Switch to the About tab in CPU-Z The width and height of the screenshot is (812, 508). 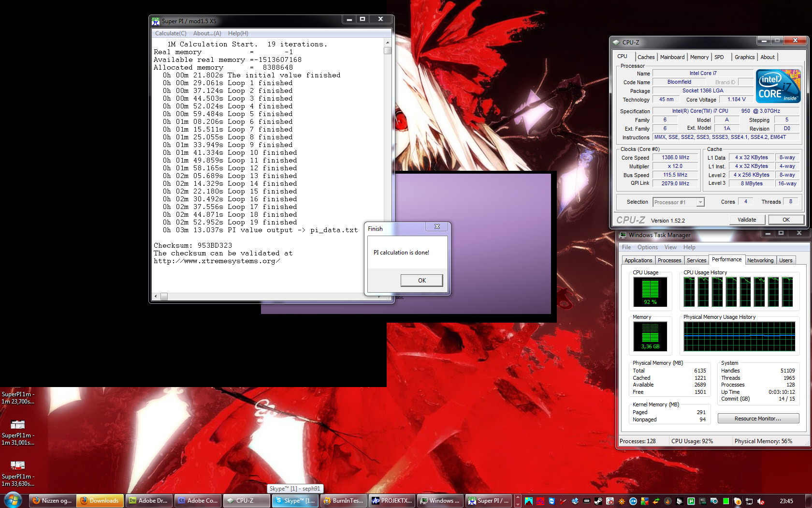click(767, 57)
